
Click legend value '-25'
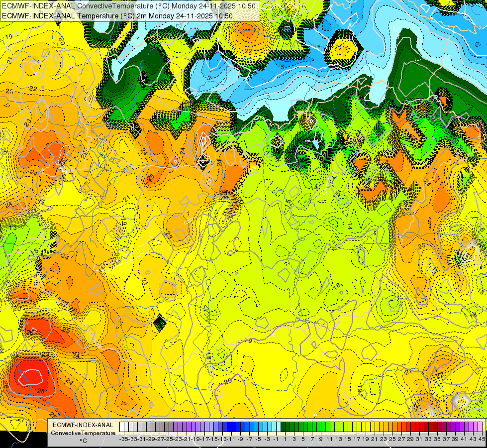click(x=169, y=439)
